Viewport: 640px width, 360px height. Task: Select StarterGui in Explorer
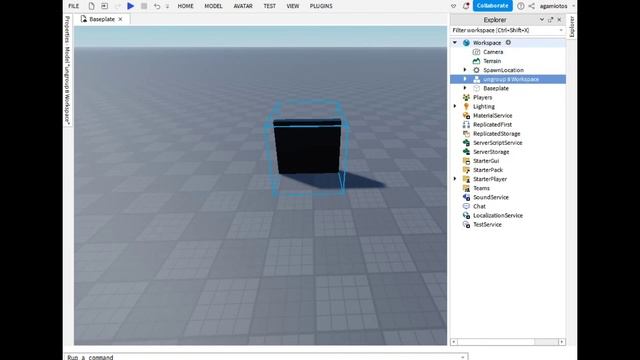pos(486,161)
